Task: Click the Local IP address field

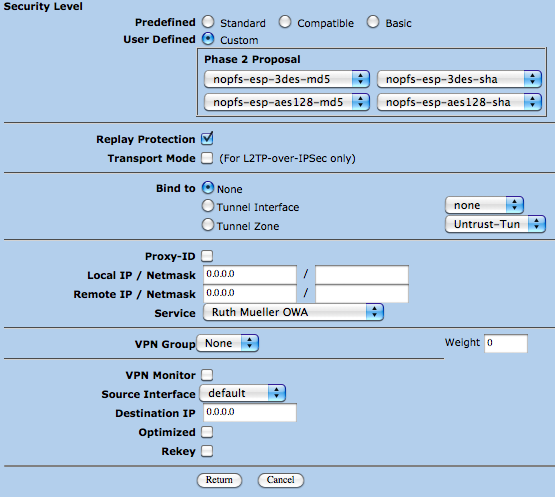Action: click(x=250, y=275)
